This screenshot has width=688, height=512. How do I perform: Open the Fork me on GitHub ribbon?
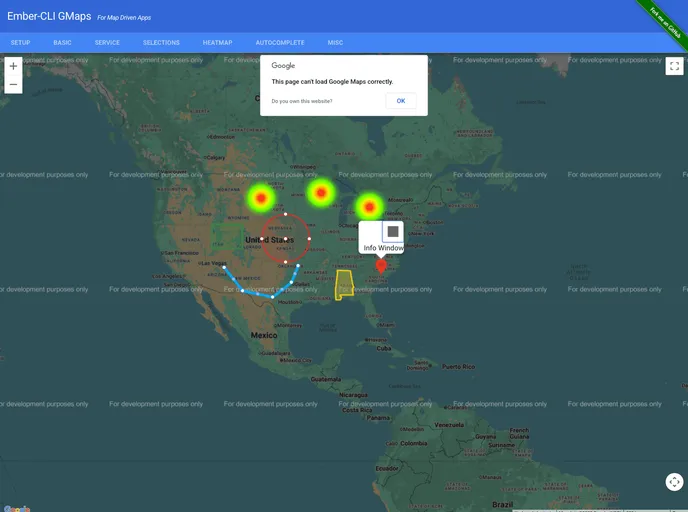[x=665, y=23]
